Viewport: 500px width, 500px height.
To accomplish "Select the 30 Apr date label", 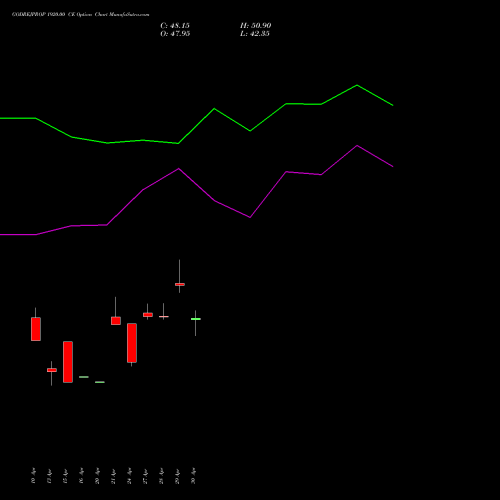I will 193,476.
